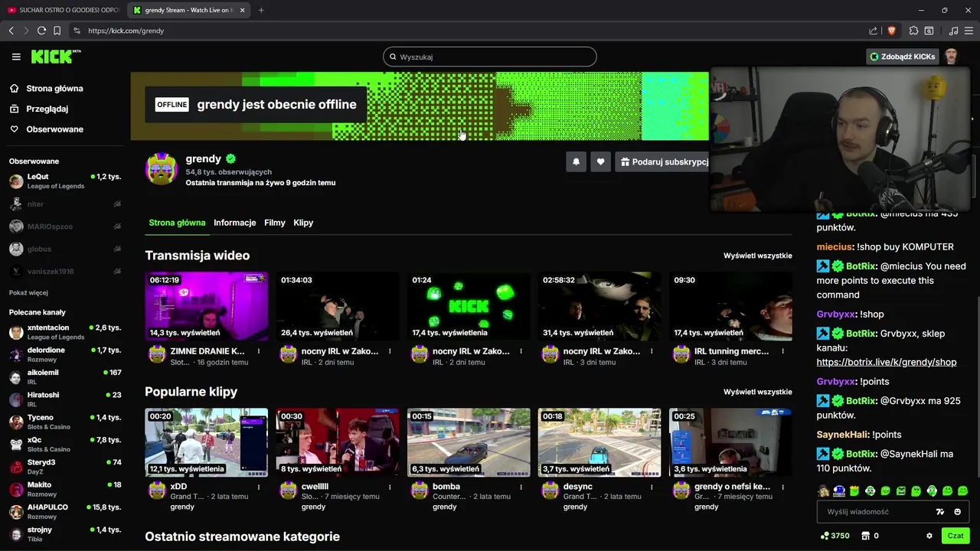Click the notification bell for grendy

tap(576, 161)
